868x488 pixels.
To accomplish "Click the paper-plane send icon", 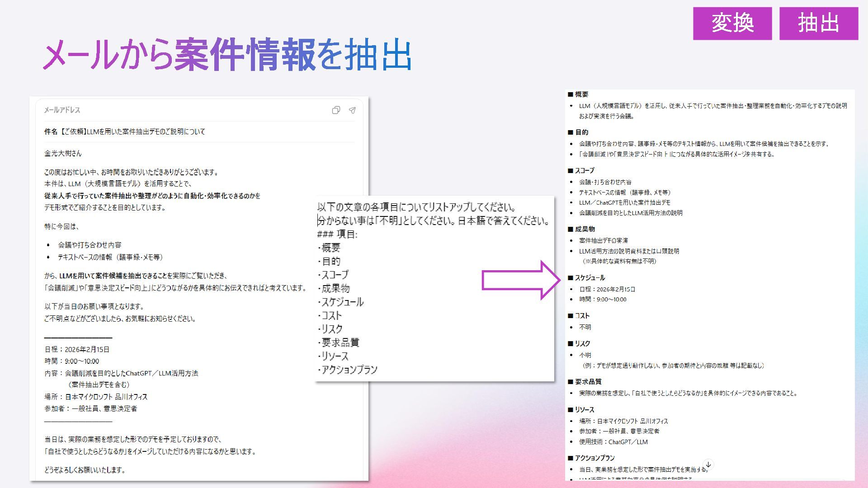I will click(352, 110).
